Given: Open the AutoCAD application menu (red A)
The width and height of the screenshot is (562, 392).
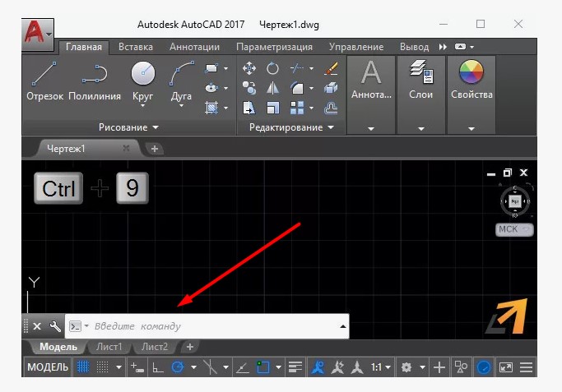Looking at the screenshot, I should [x=38, y=35].
